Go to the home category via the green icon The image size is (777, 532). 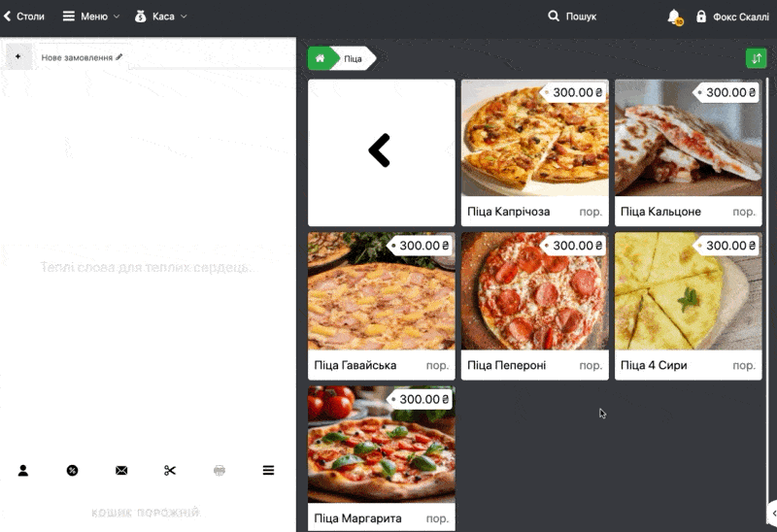click(x=320, y=58)
